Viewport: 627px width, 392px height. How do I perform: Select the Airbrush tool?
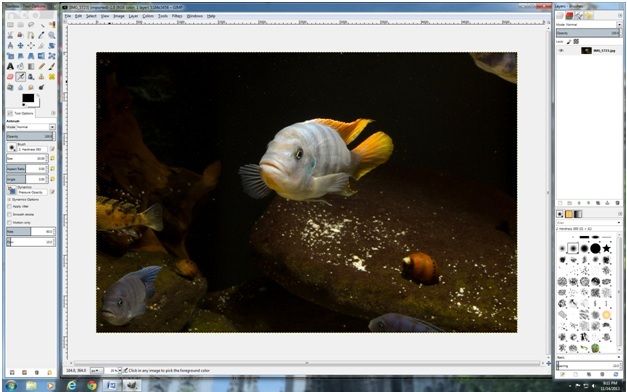coord(20,76)
